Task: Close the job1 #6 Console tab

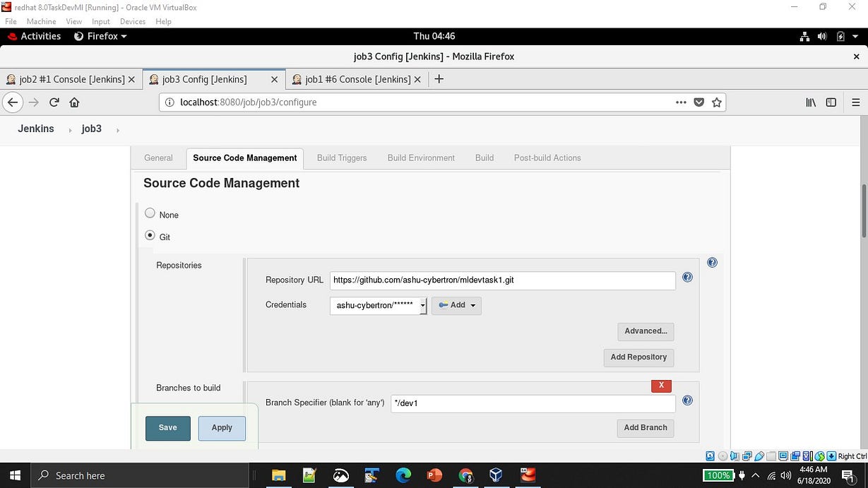Action: click(417, 79)
